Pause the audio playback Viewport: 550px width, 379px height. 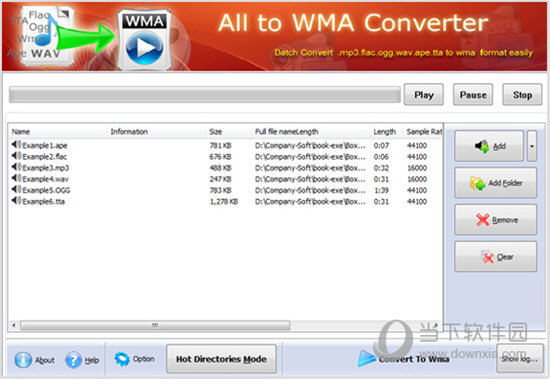473,95
